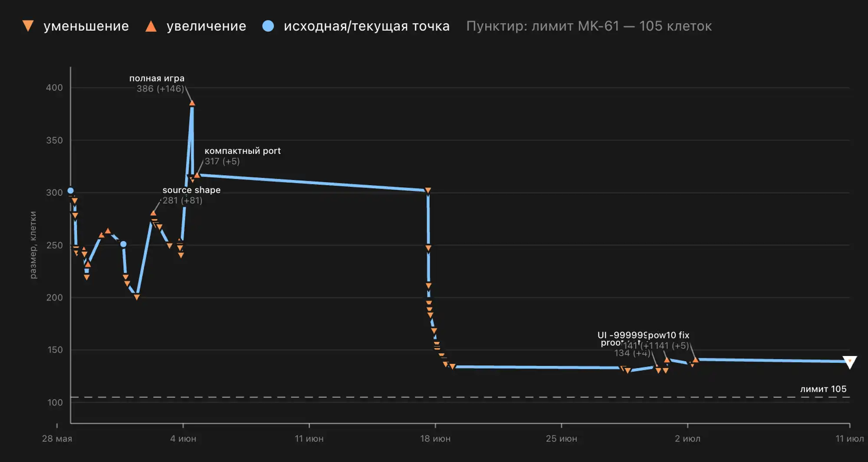
Task: Click the '386 (+146)' annotation value
Action: [x=160, y=89]
